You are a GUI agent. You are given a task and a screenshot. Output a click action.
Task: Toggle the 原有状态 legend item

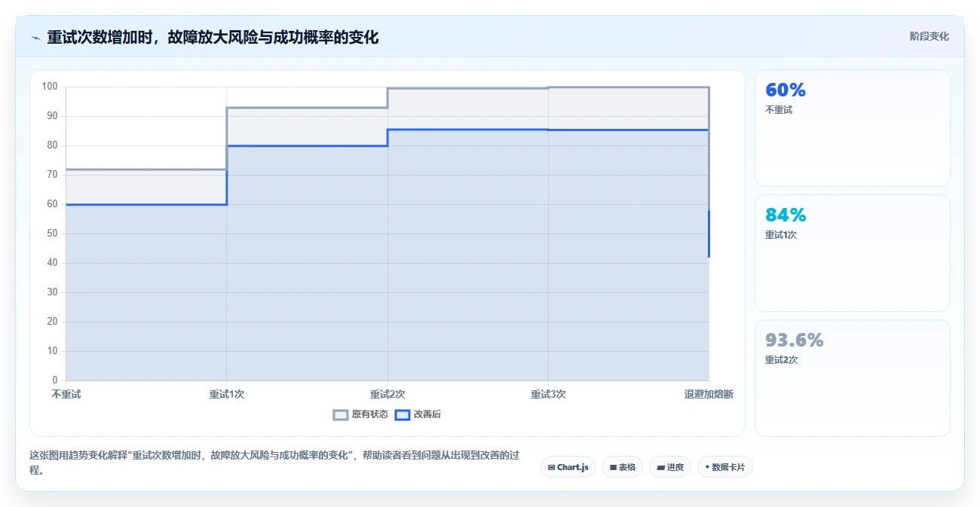tap(360, 414)
